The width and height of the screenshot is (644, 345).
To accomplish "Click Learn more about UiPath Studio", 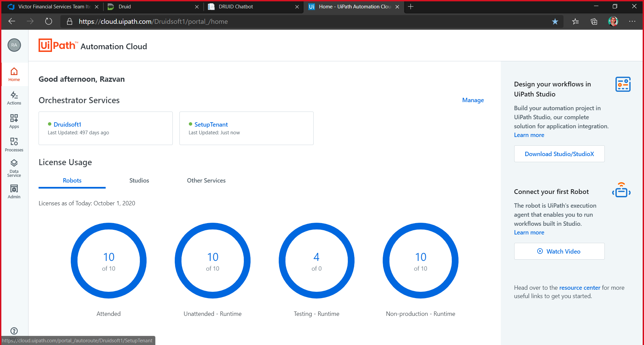I will [529, 135].
